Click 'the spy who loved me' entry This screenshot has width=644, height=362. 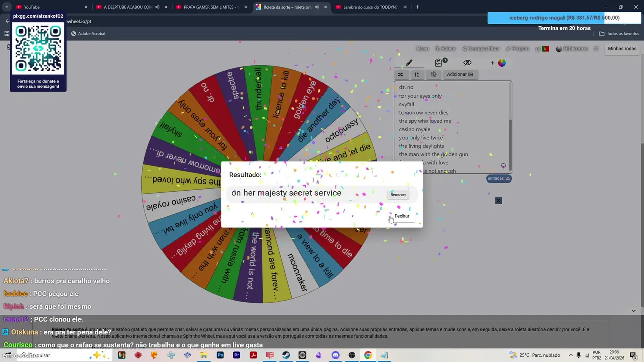425,121
